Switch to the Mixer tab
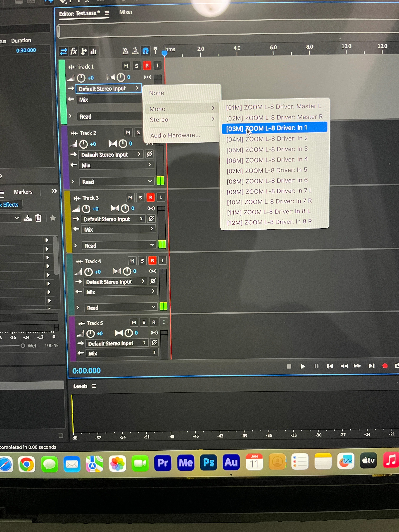Image resolution: width=399 pixels, height=532 pixels. [126, 12]
